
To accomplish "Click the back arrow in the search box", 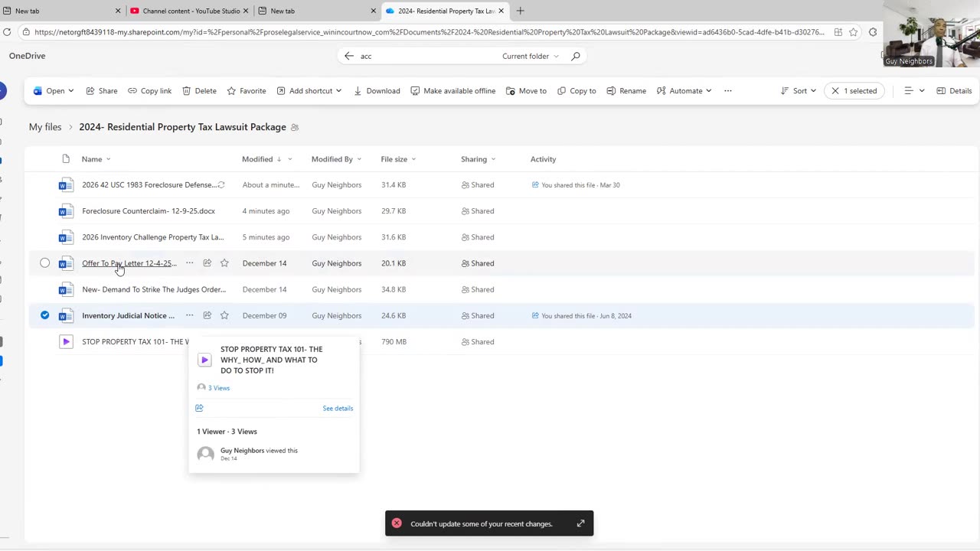I will pyautogui.click(x=349, y=56).
